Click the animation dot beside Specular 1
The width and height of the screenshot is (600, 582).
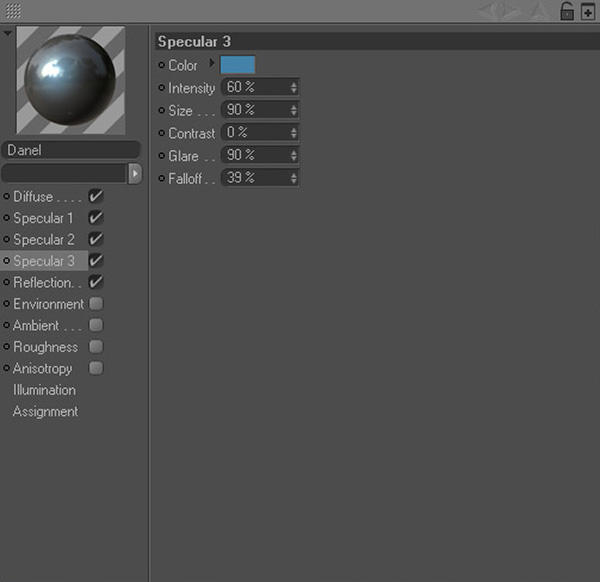(x=6, y=218)
